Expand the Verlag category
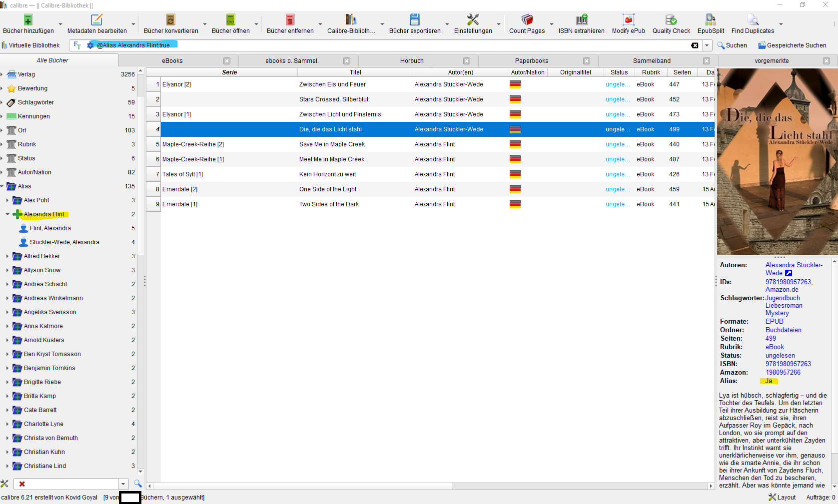Viewport: 838px width, 504px height. (x=2, y=74)
